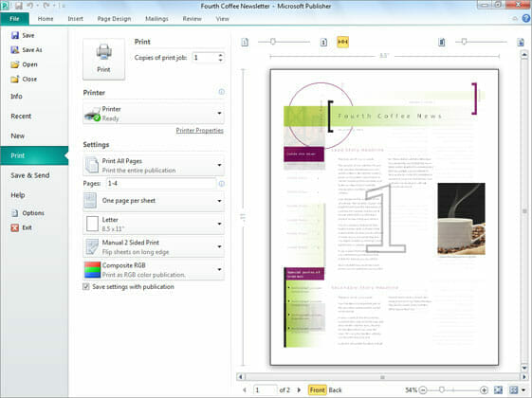Choose Save As in the File menu
532x398 pixels.
27,50
